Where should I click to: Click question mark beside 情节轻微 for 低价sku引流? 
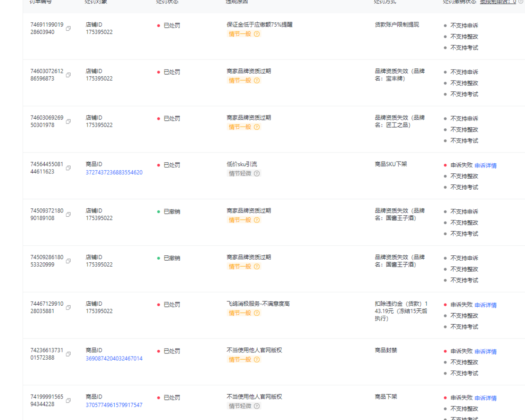pyautogui.click(x=257, y=173)
